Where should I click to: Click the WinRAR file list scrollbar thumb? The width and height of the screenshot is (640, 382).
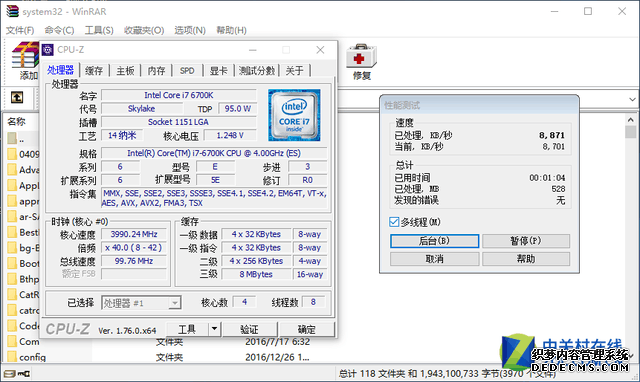[631, 132]
